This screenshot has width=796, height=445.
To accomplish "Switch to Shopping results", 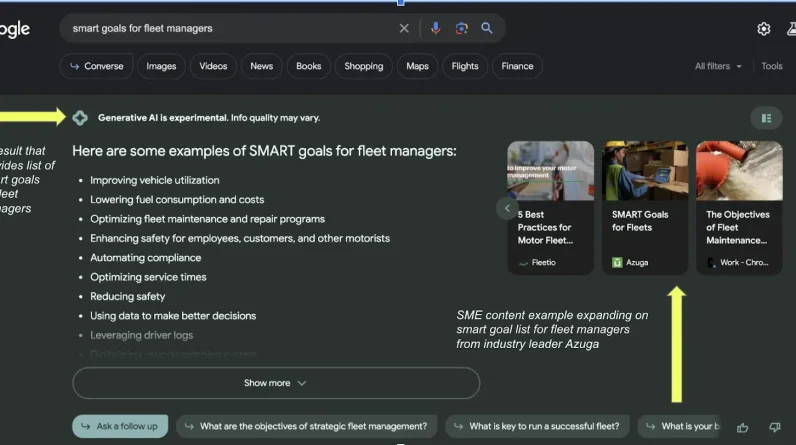I will pos(363,66).
